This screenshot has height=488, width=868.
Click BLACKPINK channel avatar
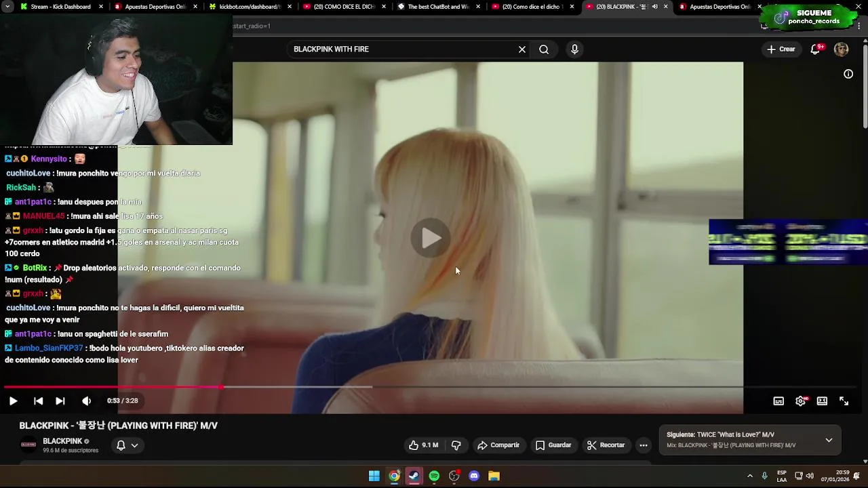point(28,445)
